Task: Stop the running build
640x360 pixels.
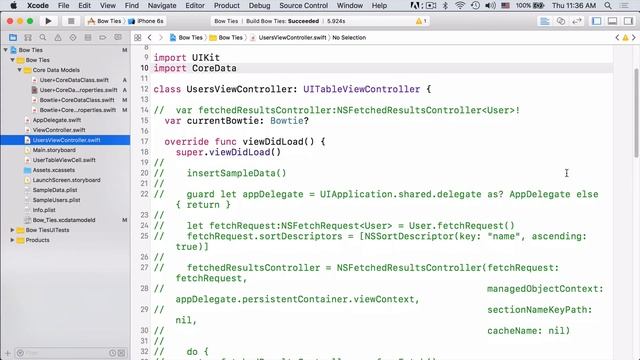Action: pyautogui.click(x=71, y=21)
